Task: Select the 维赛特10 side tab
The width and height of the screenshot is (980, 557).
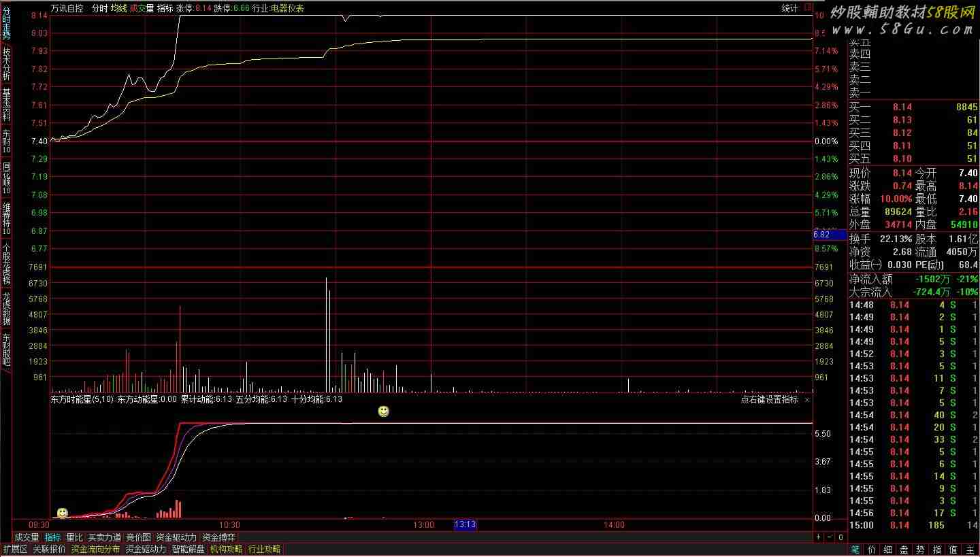Action: 6,219
